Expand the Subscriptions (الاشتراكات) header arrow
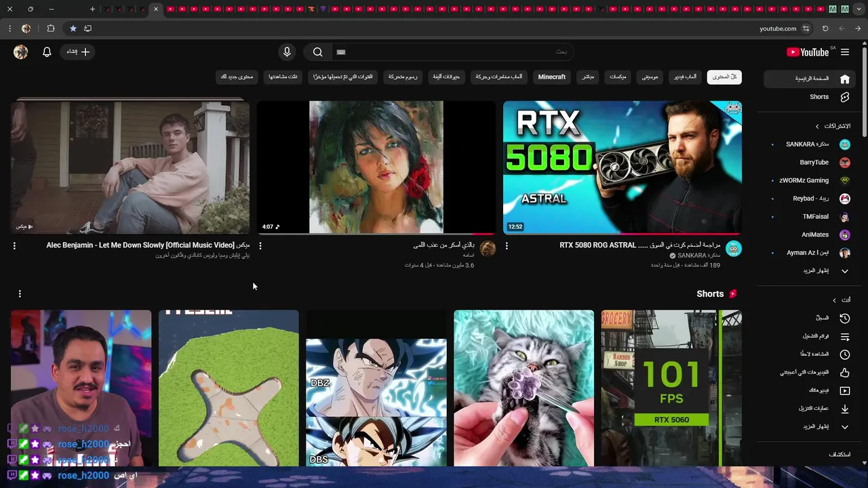Screen dimensions: 868x488 point(817,126)
